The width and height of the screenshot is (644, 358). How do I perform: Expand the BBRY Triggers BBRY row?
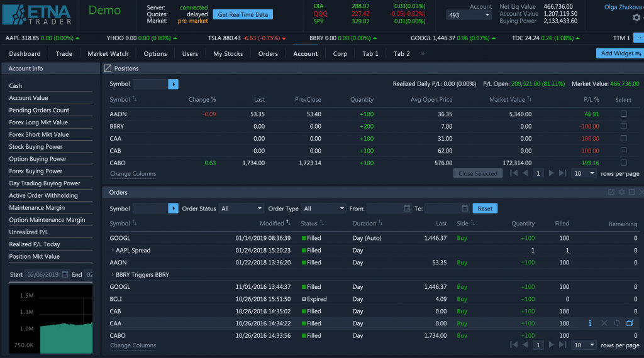point(113,274)
